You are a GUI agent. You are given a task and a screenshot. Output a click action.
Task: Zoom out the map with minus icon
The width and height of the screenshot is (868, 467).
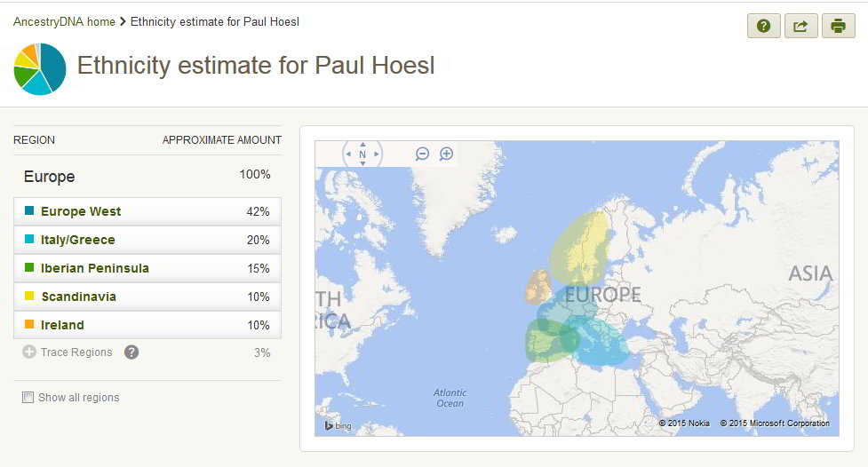point(422,154)
